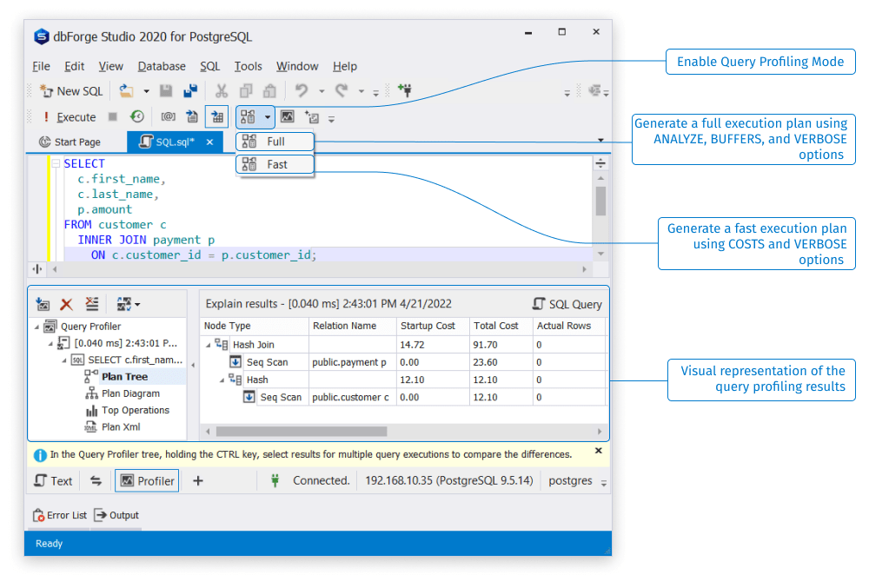Click the first profiler toolbar icon with blue arrow
Viewport: 869px width, 588px height.
click(x=43, y=304)
